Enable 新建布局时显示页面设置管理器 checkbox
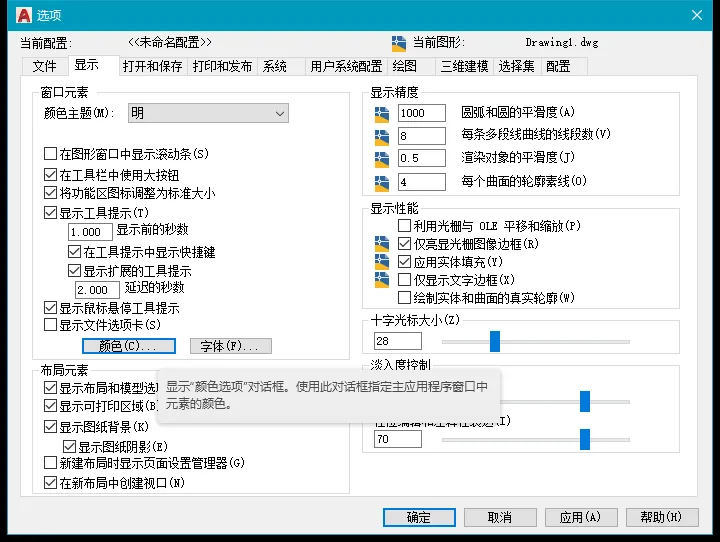Screen dimensions: 720x542 [50, 463]
